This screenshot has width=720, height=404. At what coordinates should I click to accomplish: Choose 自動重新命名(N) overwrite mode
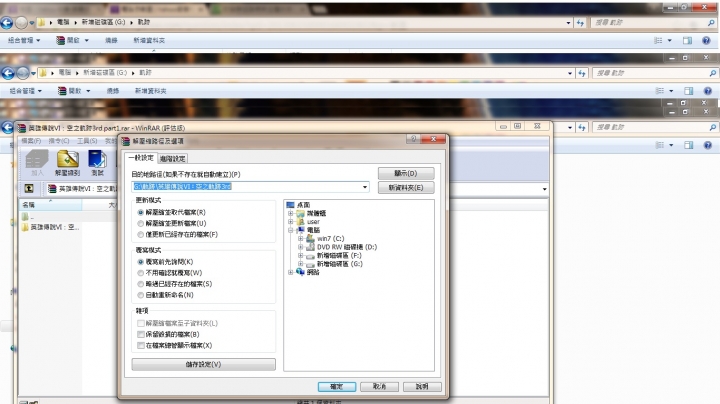point(165,295)
